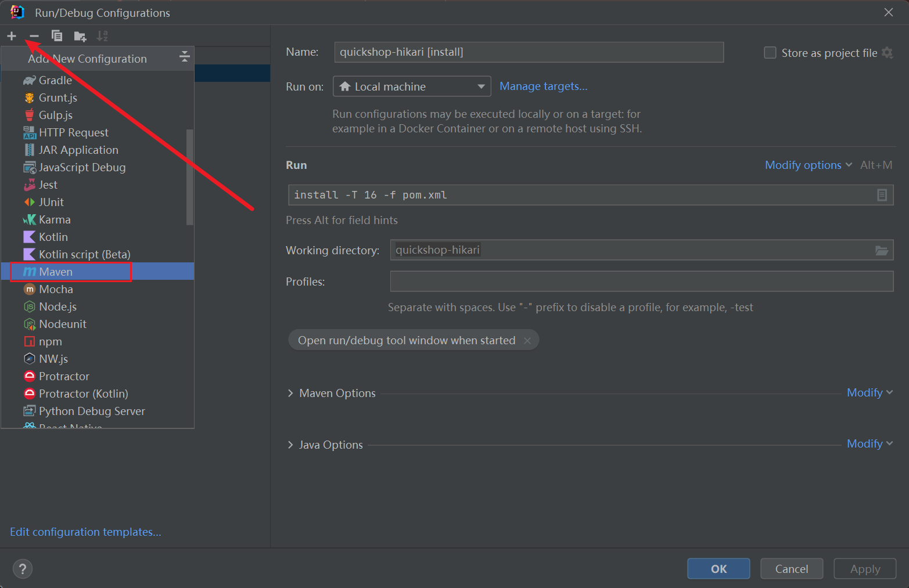Expand the Maven Options section

click(x=290, y=393)
